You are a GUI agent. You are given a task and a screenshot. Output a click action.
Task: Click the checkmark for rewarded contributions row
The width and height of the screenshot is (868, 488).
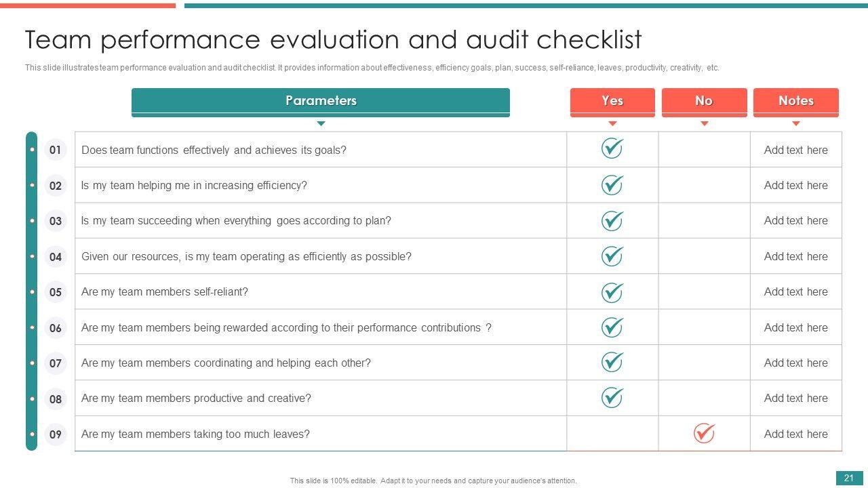tap(612, 327)
